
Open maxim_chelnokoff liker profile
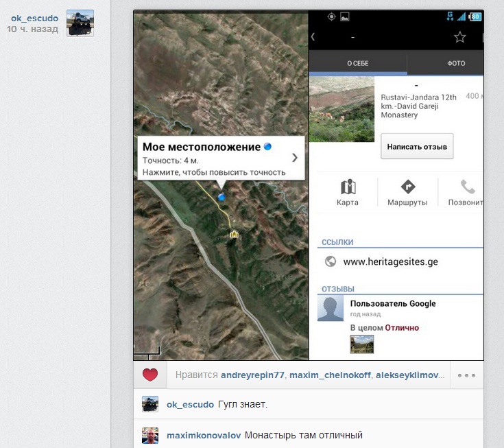[330, 375]
